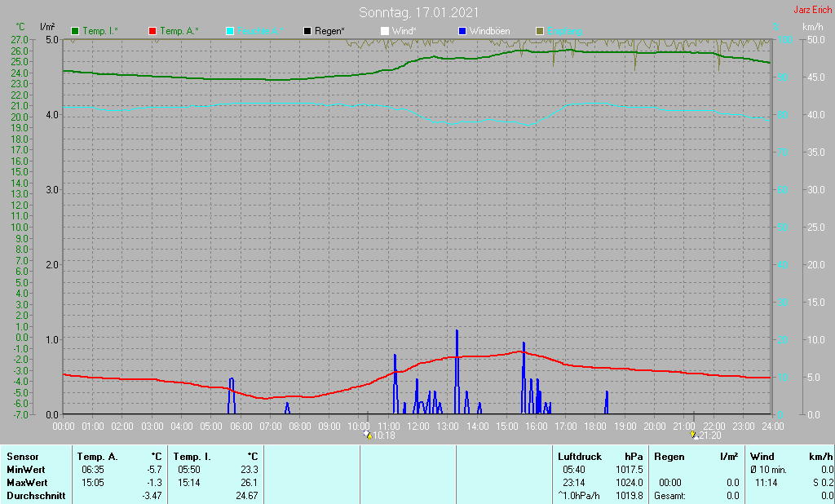Viewport: 835px width, 504px height.
Task: Click the olive Empfang legend swatch
Action: (540, 32)
